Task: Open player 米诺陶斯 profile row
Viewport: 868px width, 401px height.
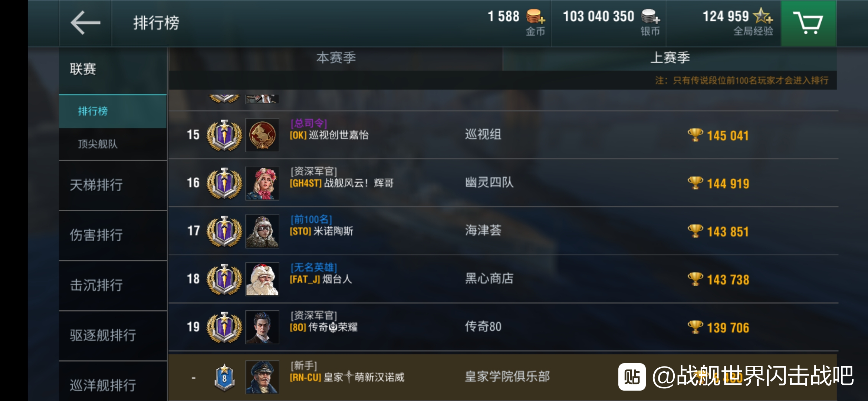Action: point(503,231)
